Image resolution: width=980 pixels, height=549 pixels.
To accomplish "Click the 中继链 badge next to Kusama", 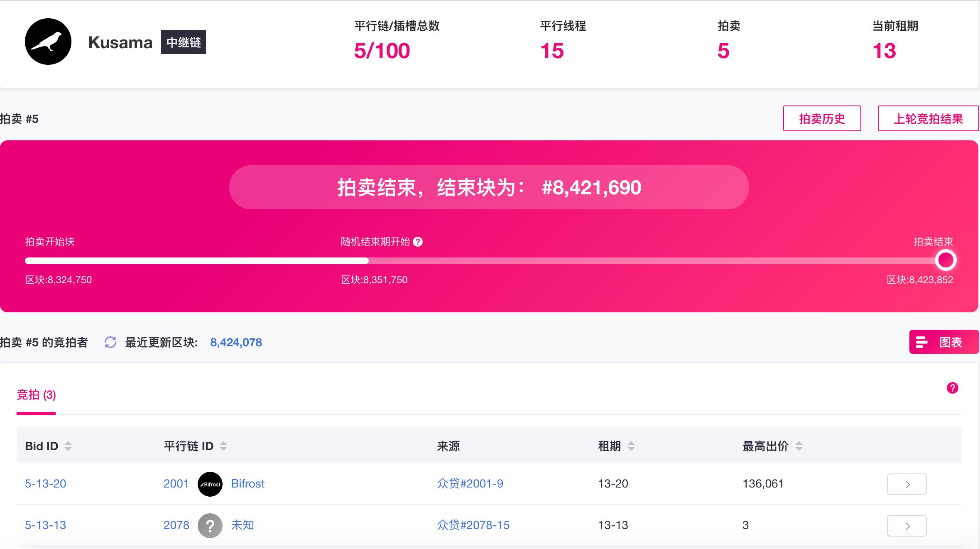I will pos(183,42).
